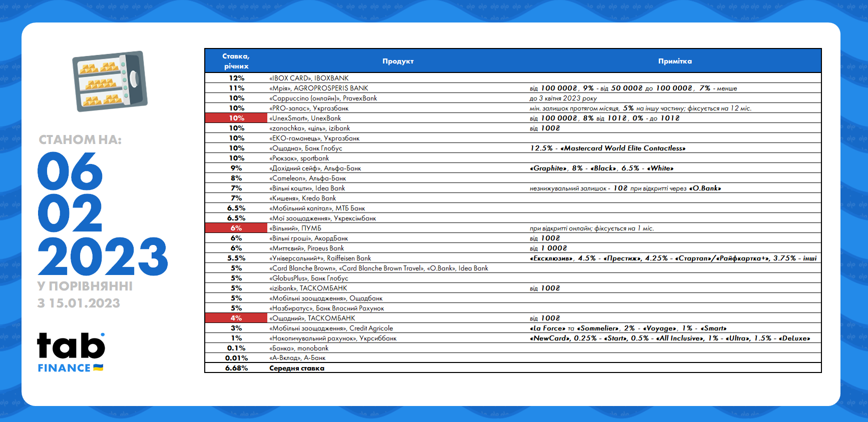
Task: Click the «La Force» and «Sommelier» note
Action: click(x=628, y=328)
